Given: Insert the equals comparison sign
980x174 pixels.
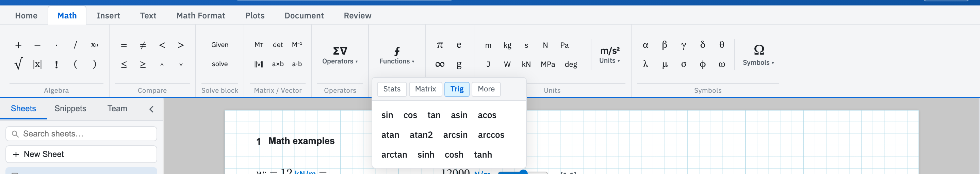Looking at the screenshot, I should click(x=124, y=45).
